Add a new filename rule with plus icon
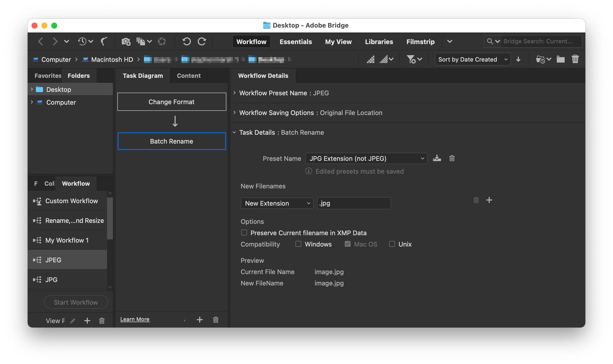Screen dimensions: 613x364 (489, 200)
